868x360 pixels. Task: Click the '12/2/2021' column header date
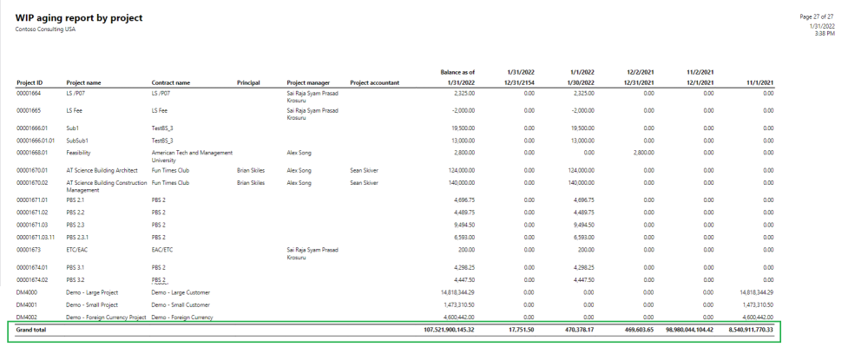click(641, 73)
